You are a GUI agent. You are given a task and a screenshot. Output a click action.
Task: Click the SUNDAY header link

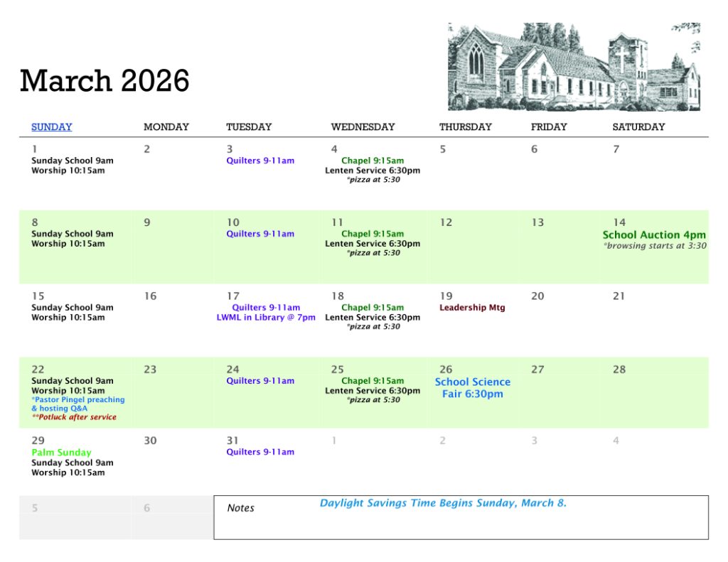click(x=51, y=127)
